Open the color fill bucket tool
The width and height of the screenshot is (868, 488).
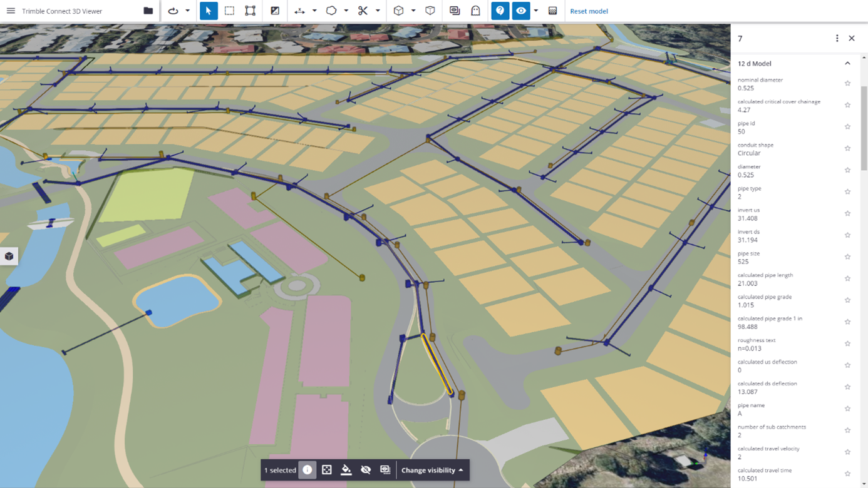click(x=346, y=470)
